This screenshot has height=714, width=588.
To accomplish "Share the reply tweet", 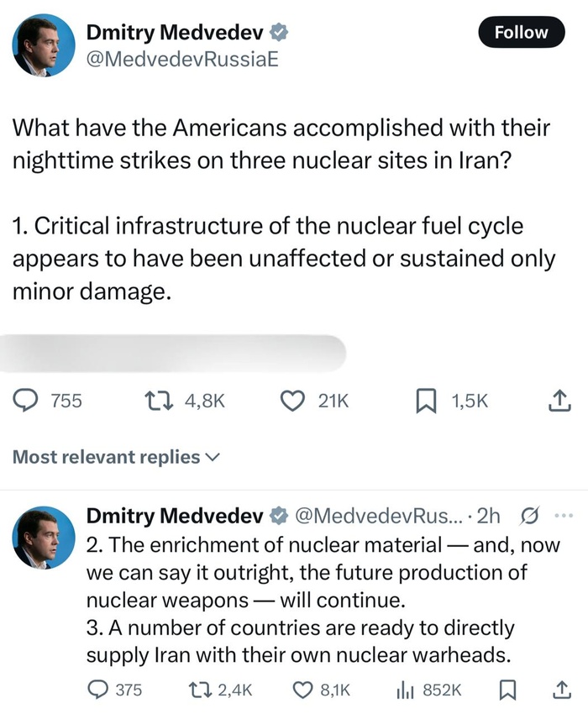I will point(561,689).
